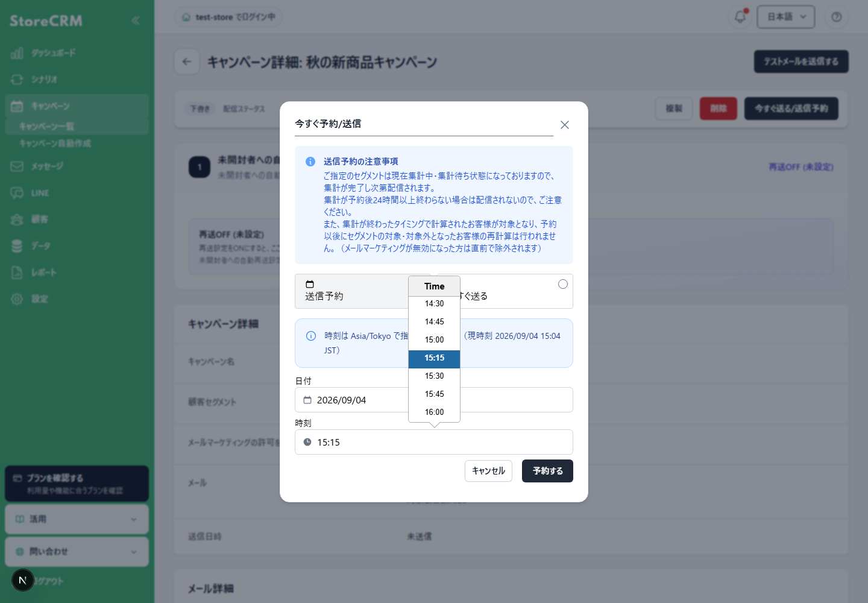This screenshot has width=868, height=603.
Task: Click the 時刻 input showing 15:15
Action: coord(434,442)
